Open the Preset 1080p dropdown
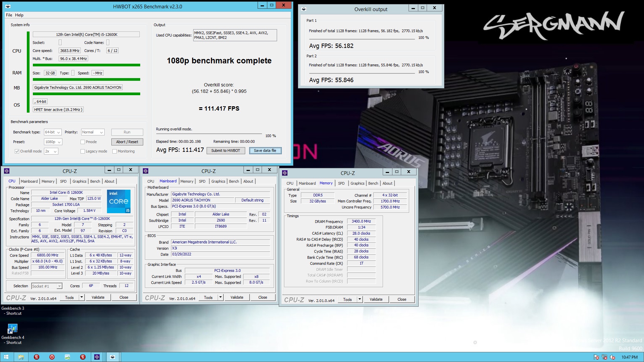This screenshot has height=362, width=644. (53, 142)
